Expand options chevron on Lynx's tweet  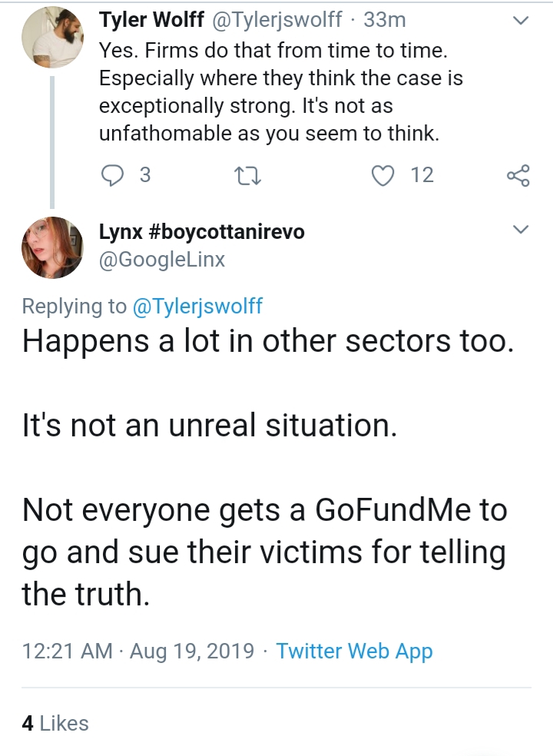521,229
